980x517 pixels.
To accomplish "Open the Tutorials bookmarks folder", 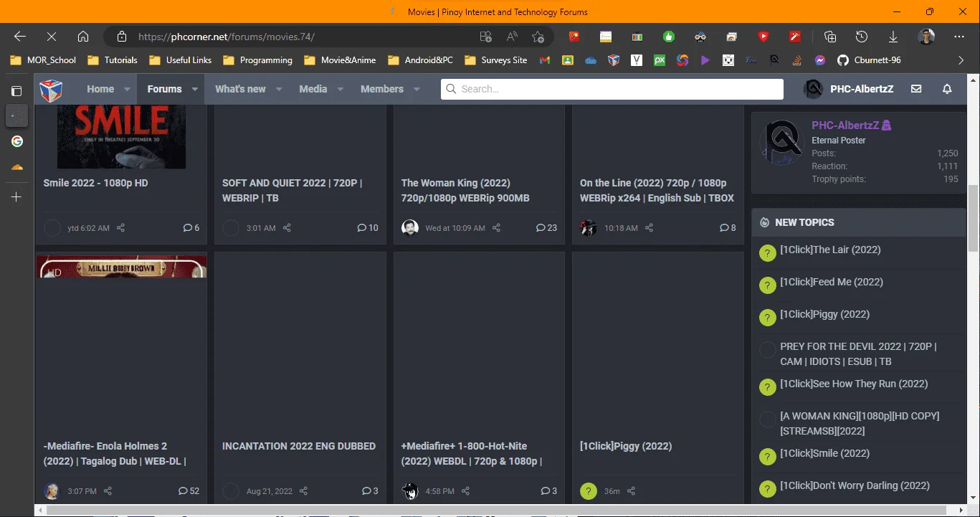I will [x=113, y=60].
